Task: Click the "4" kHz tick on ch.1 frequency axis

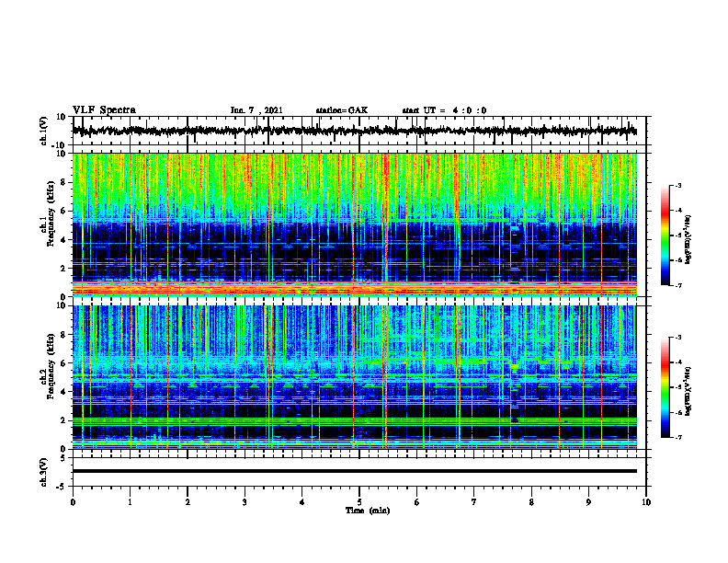Action: (x=64, y=240)
